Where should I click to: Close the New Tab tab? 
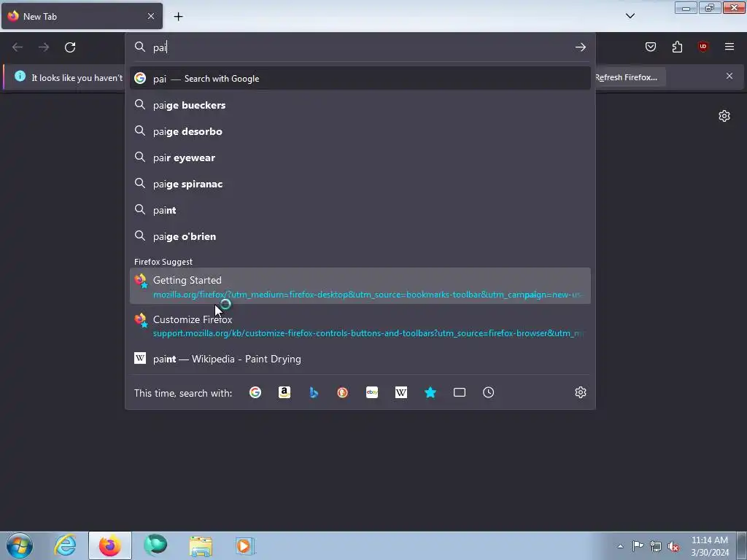click(150, 16)
